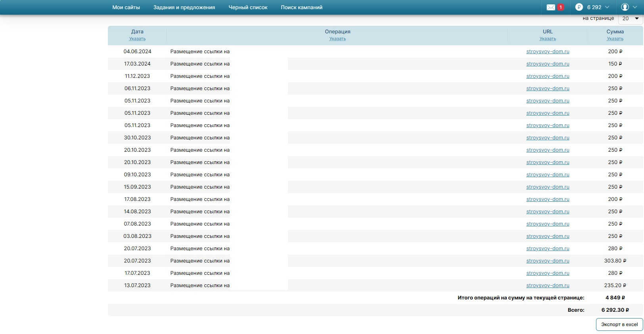Select the date 17.07.2023
Image resolution: width=644 pixels, height=334 pixels.
pos(137,273)
